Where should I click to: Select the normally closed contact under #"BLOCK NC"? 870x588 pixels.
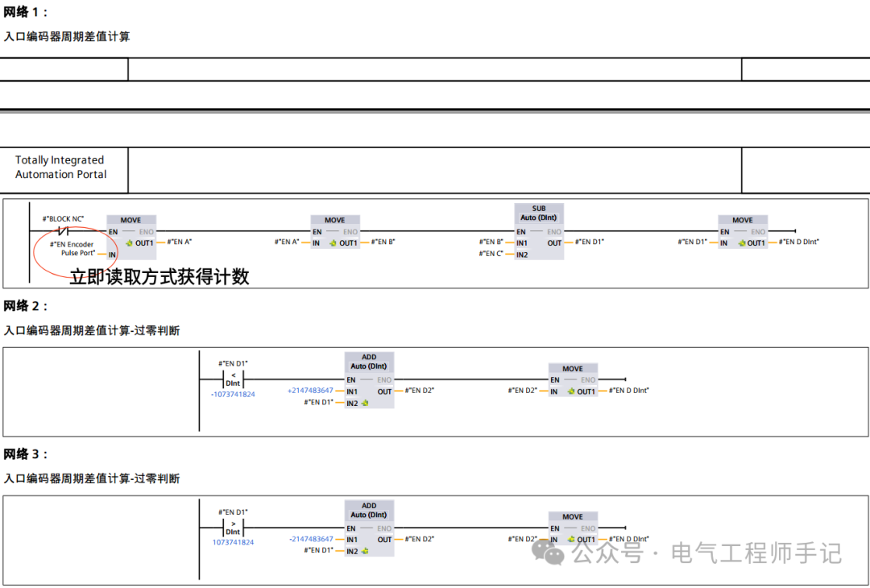64,231
